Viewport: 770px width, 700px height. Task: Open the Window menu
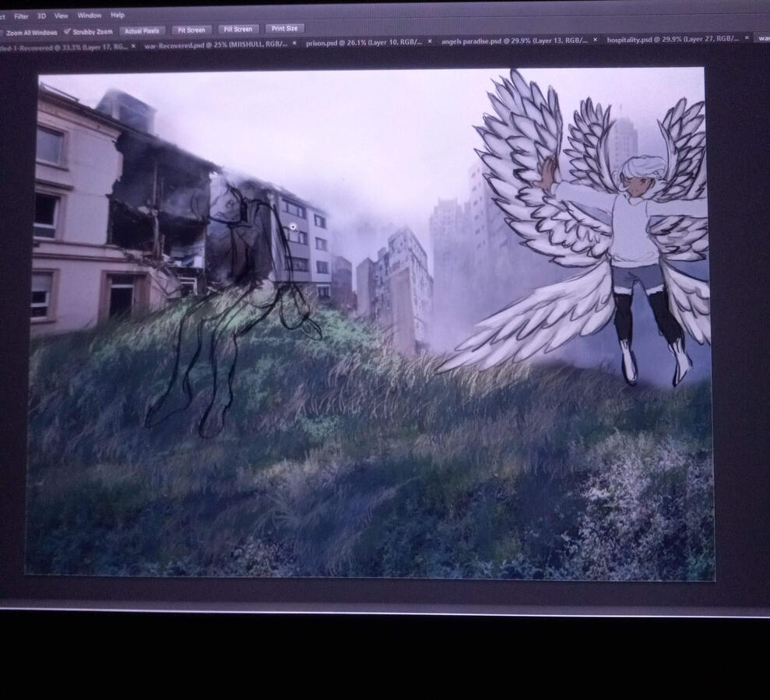click(90, 16)
